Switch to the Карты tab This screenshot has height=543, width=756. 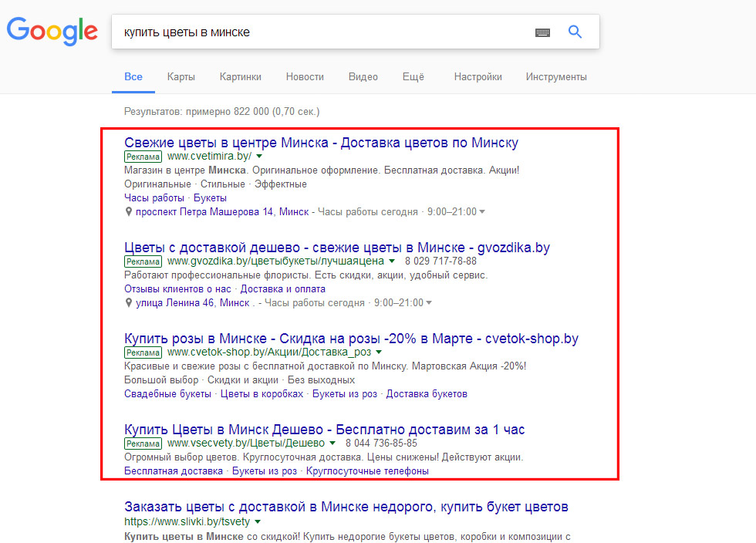click(x=181, y=77)
